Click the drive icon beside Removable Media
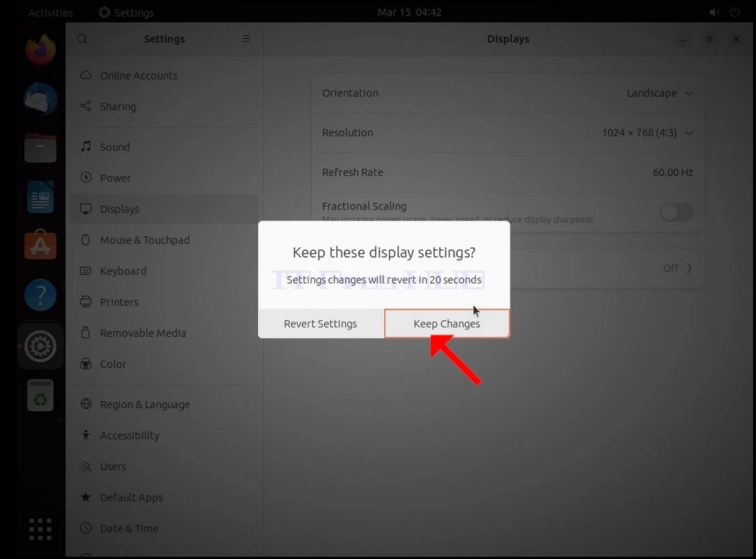 pyautogui.click(x=86, y=332)
